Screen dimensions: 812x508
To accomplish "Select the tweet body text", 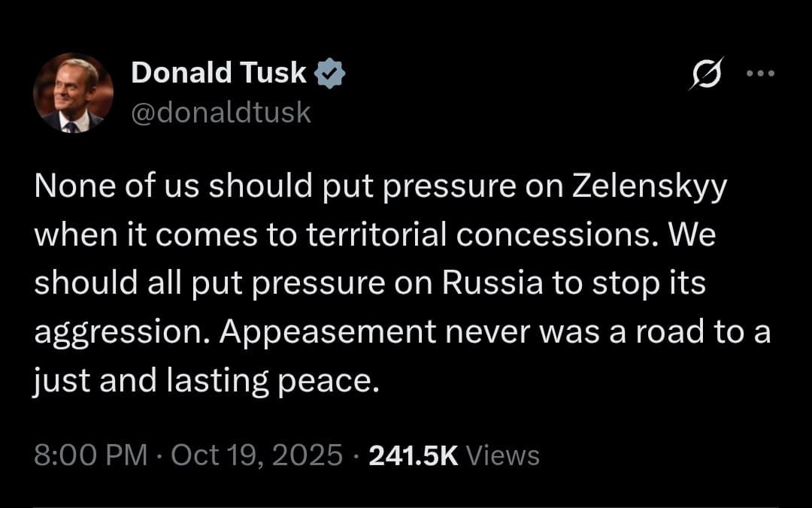I will click(x=376, y=282).
